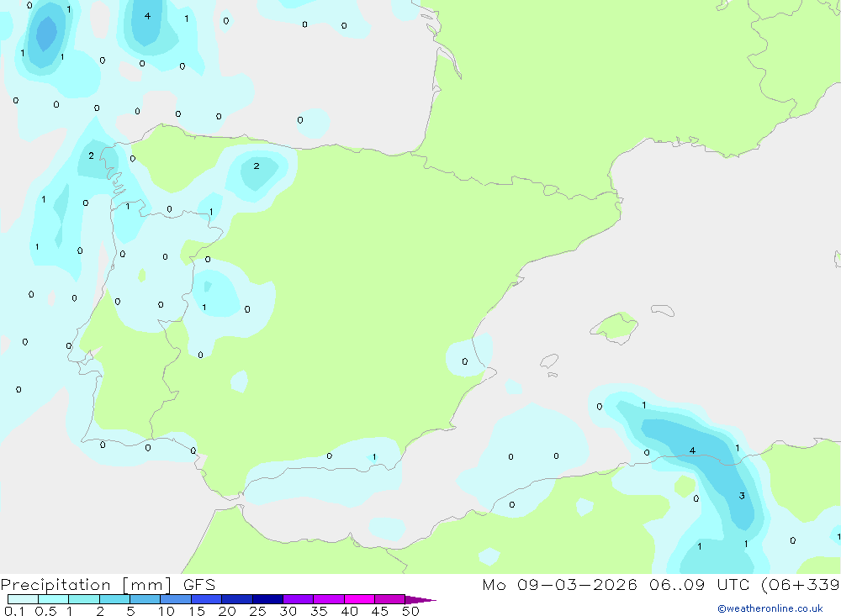Pick the 15–20 mm legend color box
The width and height of the screenshot is (841, 616).
point(206,599)
